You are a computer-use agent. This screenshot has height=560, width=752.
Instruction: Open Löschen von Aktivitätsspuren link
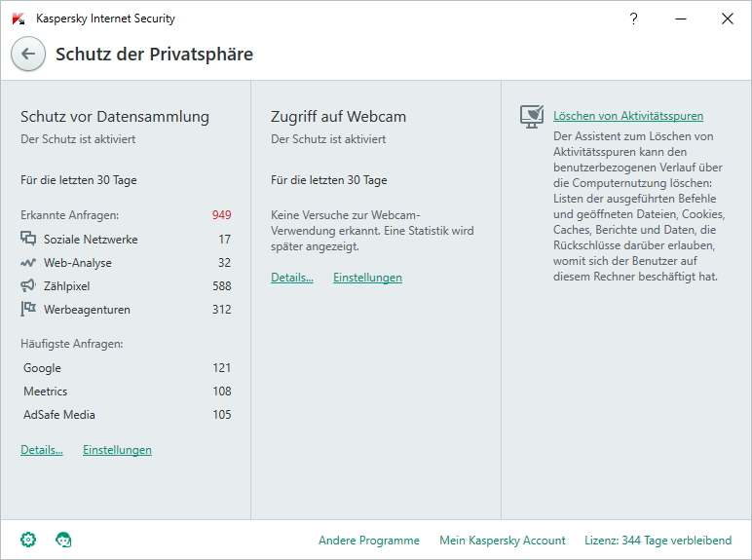tap(628, 116)
